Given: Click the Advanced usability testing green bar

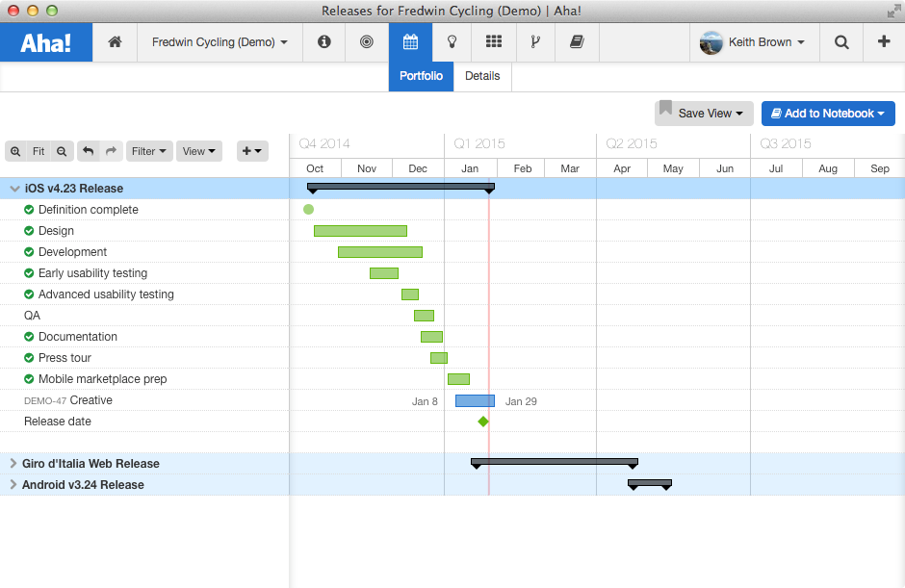Looking at the screenshot, I should (x=410, y=294).
